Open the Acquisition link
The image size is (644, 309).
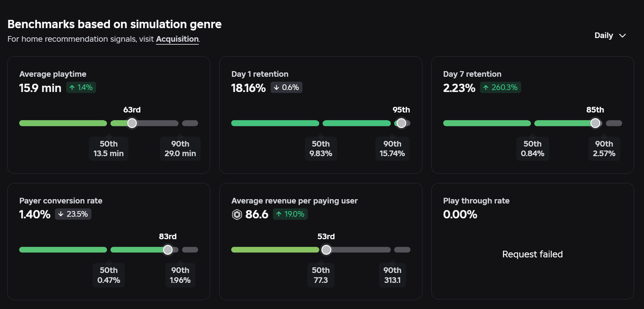(x=177, y=39)
